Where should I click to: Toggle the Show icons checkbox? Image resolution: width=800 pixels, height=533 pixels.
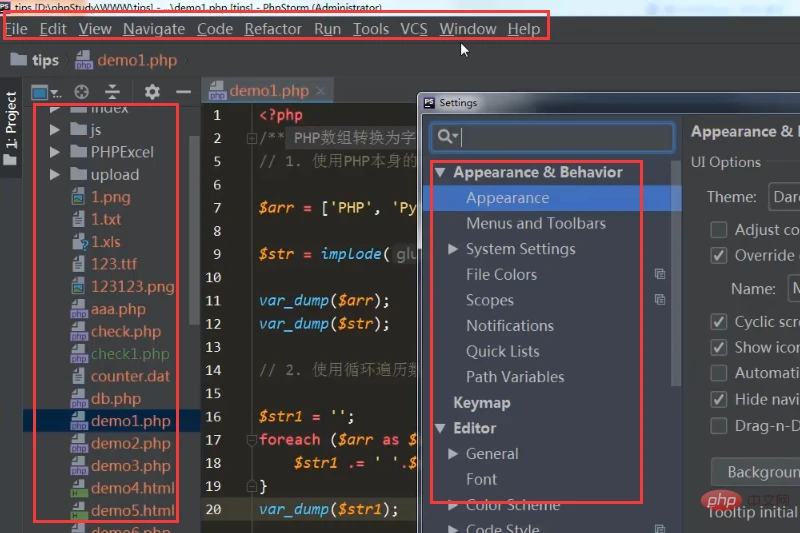719,347
